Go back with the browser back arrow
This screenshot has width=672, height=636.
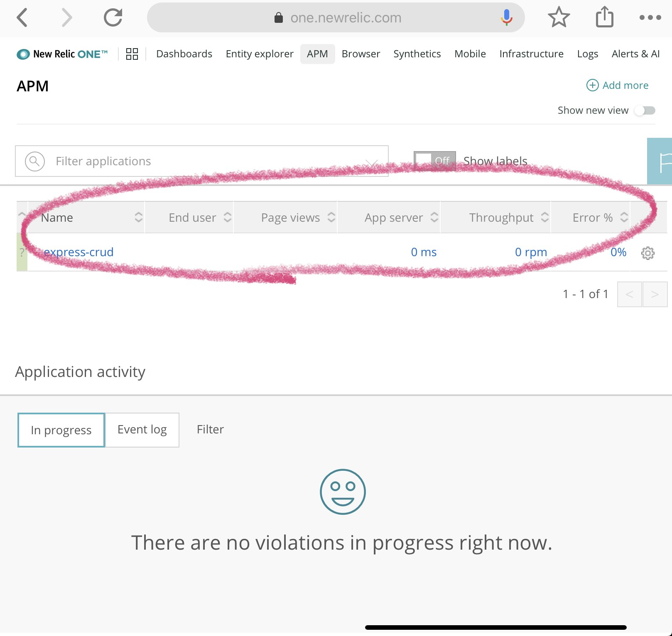[22, 18]
